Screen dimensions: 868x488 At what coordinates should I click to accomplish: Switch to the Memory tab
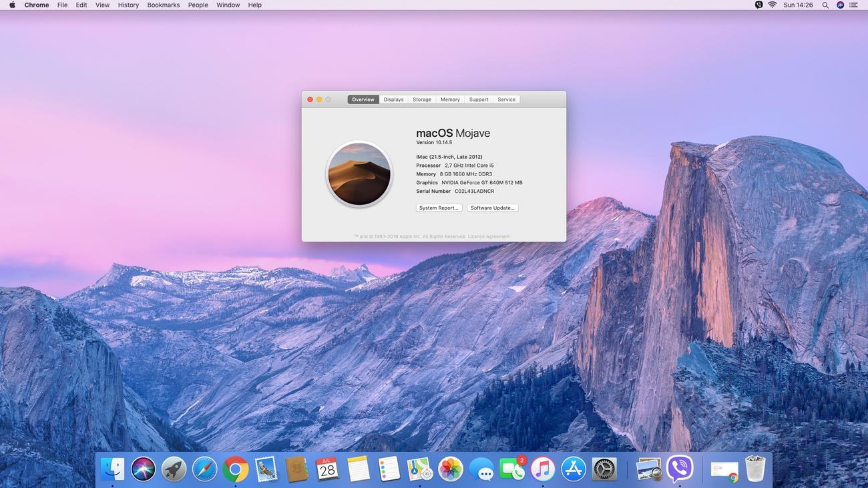(x=450, y=99)
